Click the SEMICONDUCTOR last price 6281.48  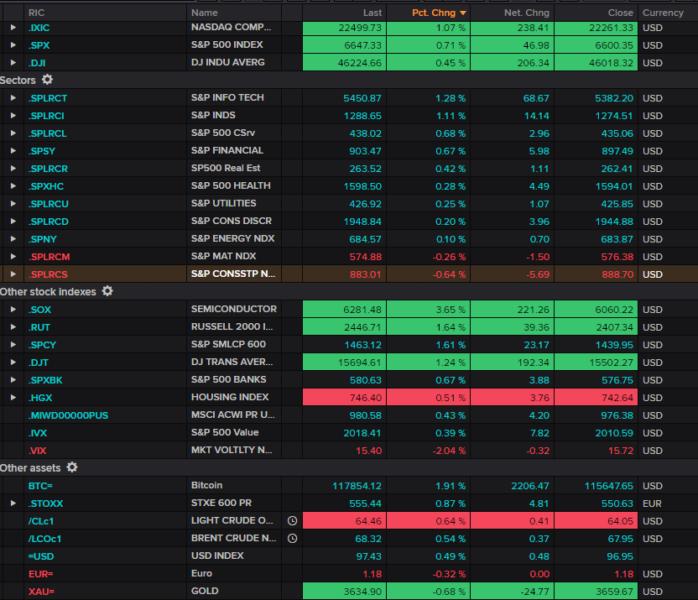362,309
